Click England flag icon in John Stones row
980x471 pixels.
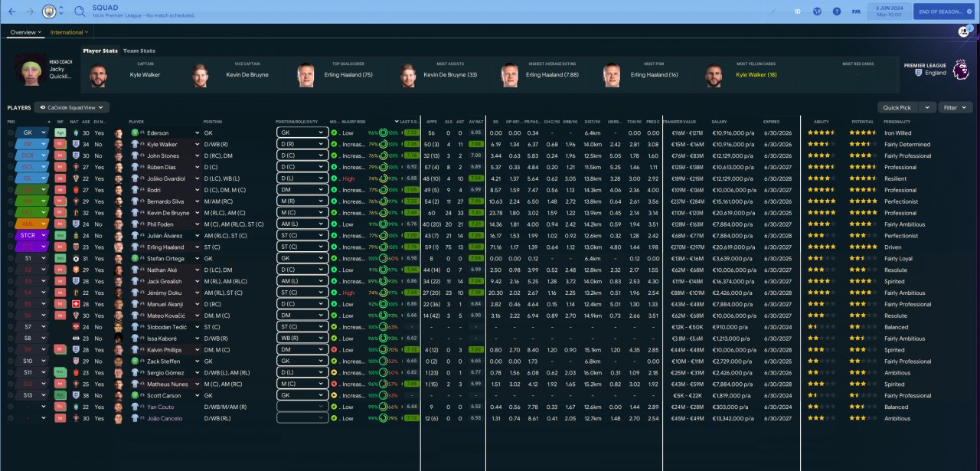click(76, 155)
